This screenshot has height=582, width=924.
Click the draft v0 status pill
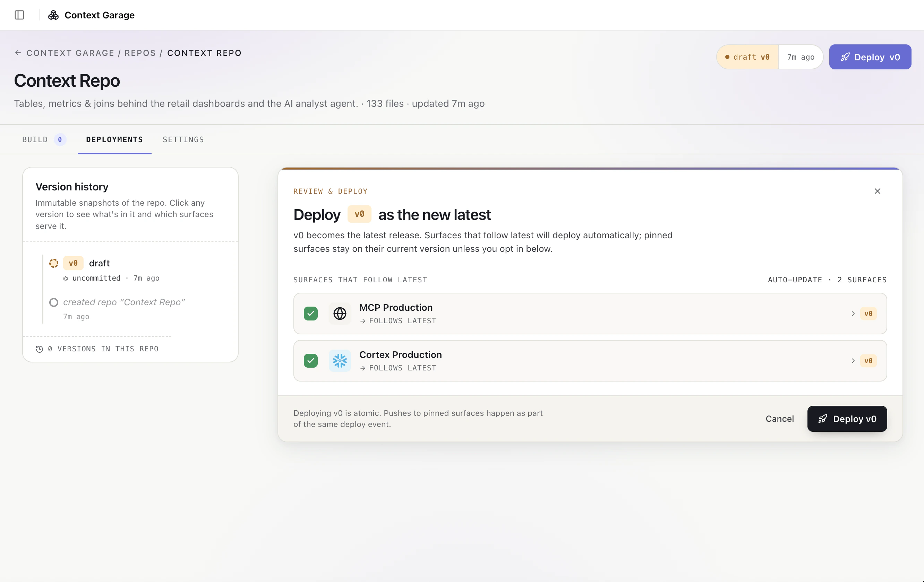[x=747, y=57]
